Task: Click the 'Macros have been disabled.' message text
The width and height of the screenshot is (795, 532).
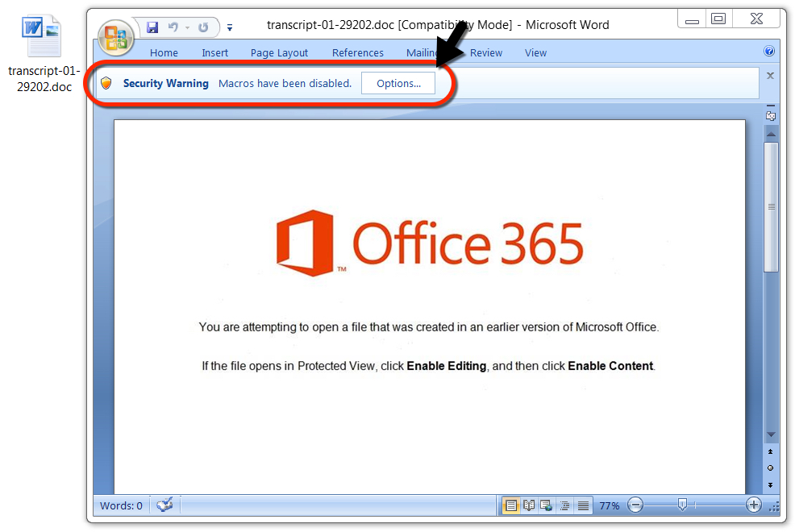Action: [x=285, y=83]
